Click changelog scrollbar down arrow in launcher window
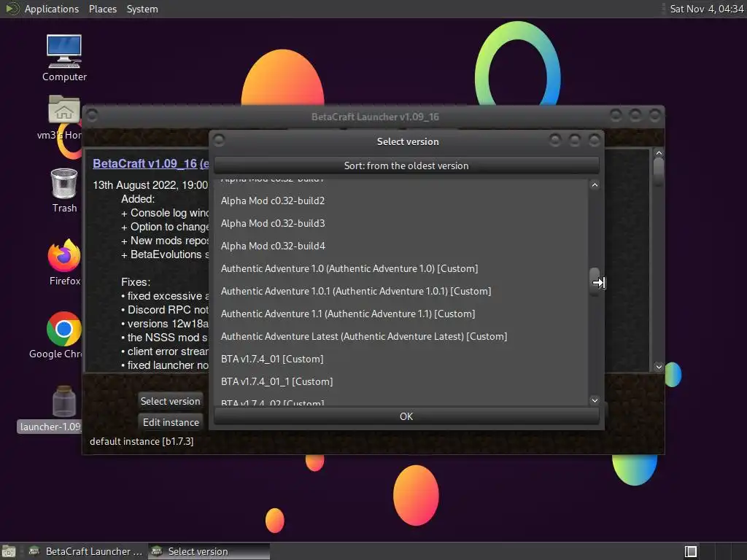Viewport: 747px width, 560px height. point(659,366)
